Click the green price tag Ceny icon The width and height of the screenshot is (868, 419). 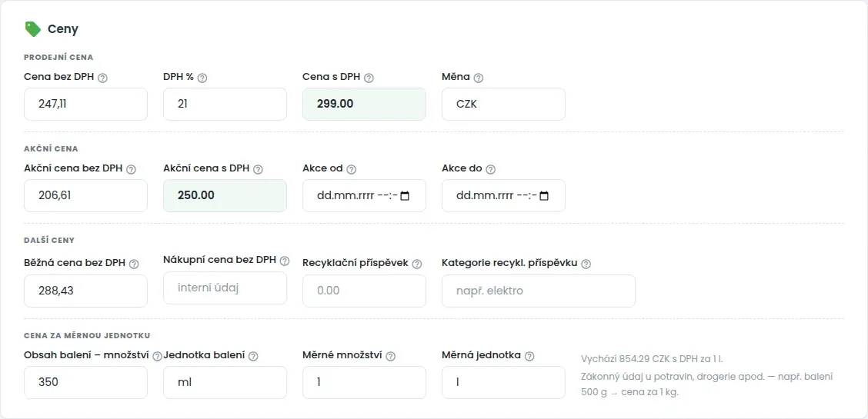click(32, 28)
